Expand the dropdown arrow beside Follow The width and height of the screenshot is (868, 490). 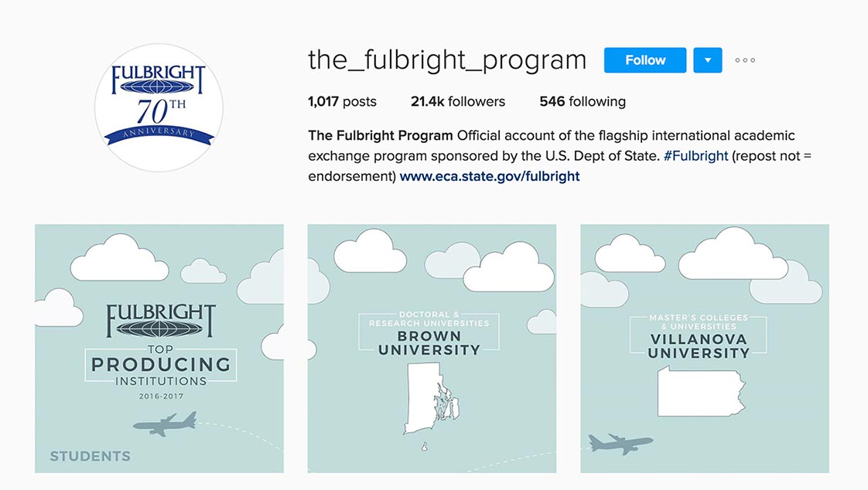[707, 60]
